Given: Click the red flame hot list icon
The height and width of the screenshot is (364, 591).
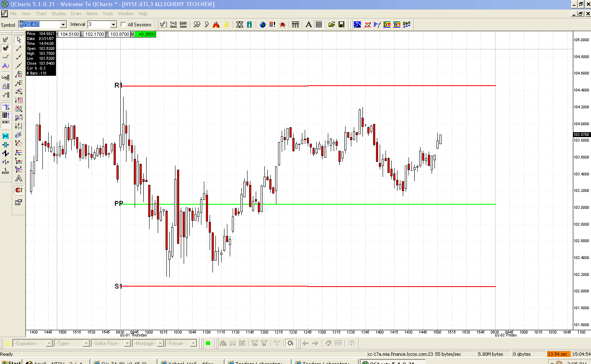Looking at the screenshot, I should point(216,25).
